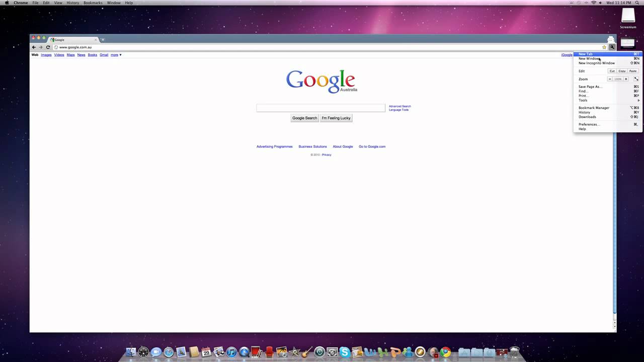Choose New Window in the menu
The image size is (644, 362).
pyautogui.click(x=608, y=58)
